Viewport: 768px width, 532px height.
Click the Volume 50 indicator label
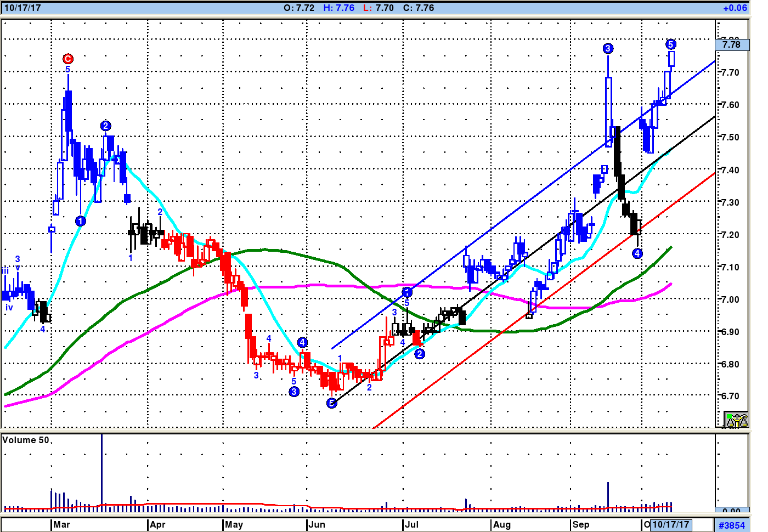26,440
